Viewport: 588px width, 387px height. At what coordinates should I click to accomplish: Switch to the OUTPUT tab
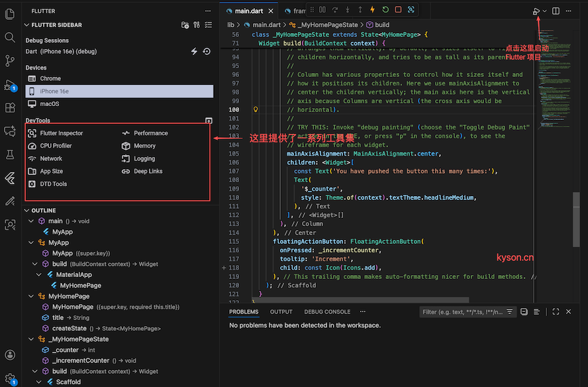tap(281, 311)
